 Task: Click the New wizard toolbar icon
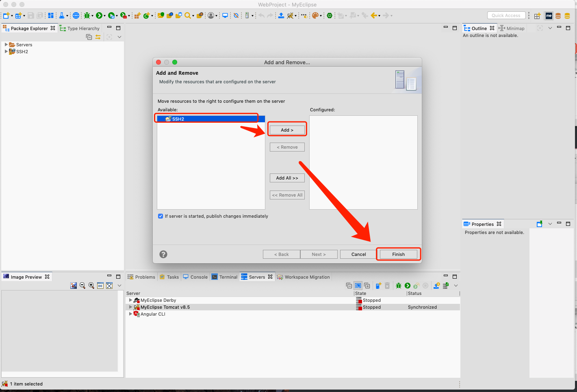6,15
